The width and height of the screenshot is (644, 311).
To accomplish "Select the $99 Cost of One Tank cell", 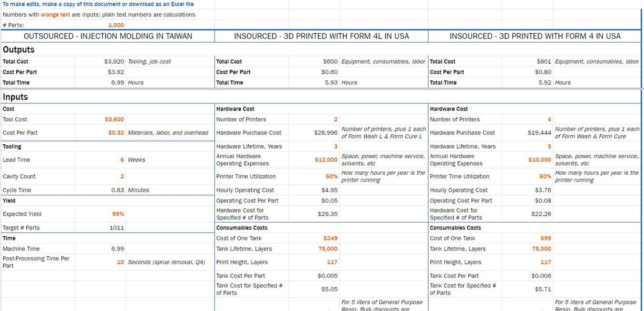I will [x=546, y=239].
